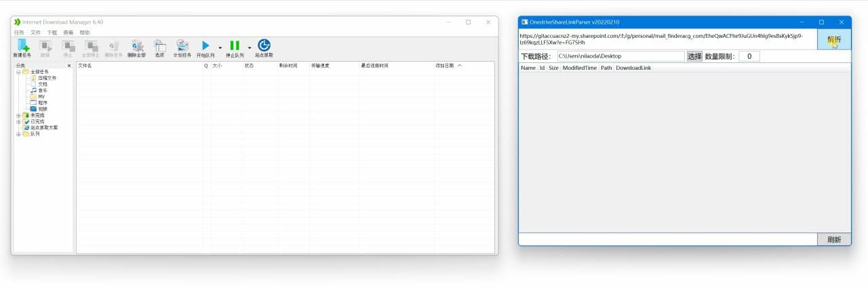Click the 删除全部 toolbar icon in IDM
This screenshot has height=288, width=868.
pyautogui.click(x=136, y=47)
